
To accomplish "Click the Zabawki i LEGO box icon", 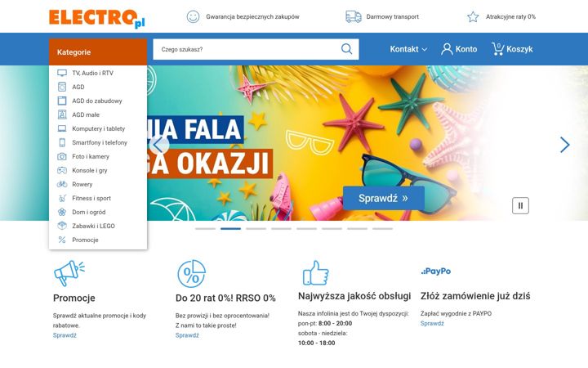I will (x=62, y=226).
